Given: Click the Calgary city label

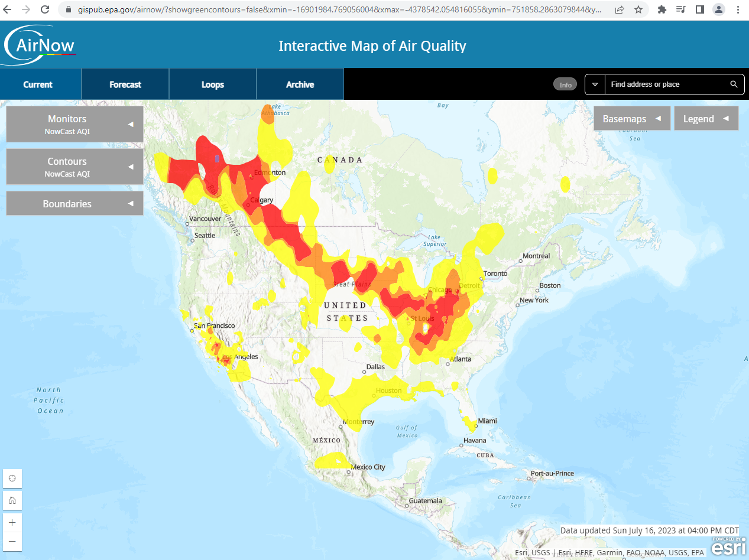Looking at the screenshot, I should pyautogui.click(x=262, y=200).
